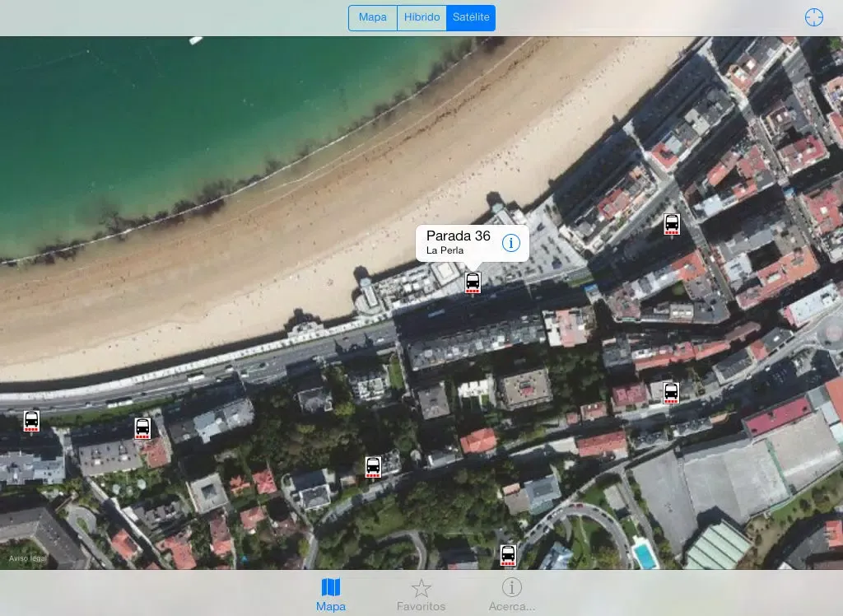Open the Mapa tab in bottom bar
This screenshot has width=843, height=616.
point(331,595)
